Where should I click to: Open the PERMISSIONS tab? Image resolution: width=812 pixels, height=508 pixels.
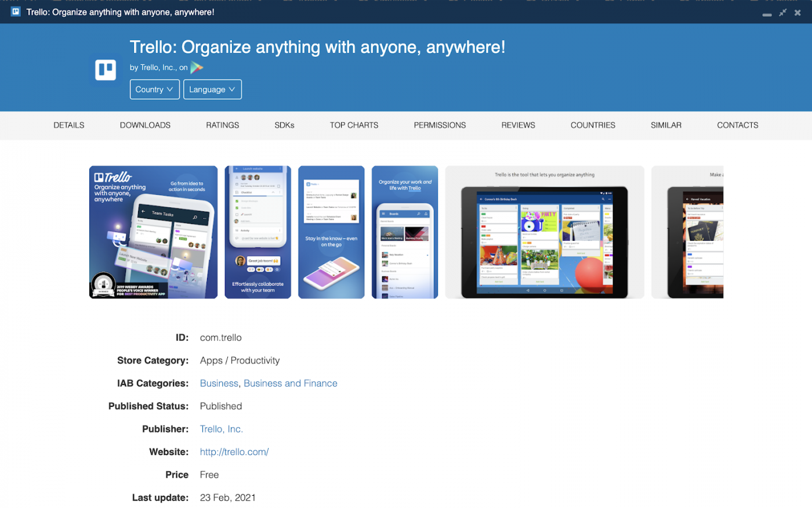point(439,125)
